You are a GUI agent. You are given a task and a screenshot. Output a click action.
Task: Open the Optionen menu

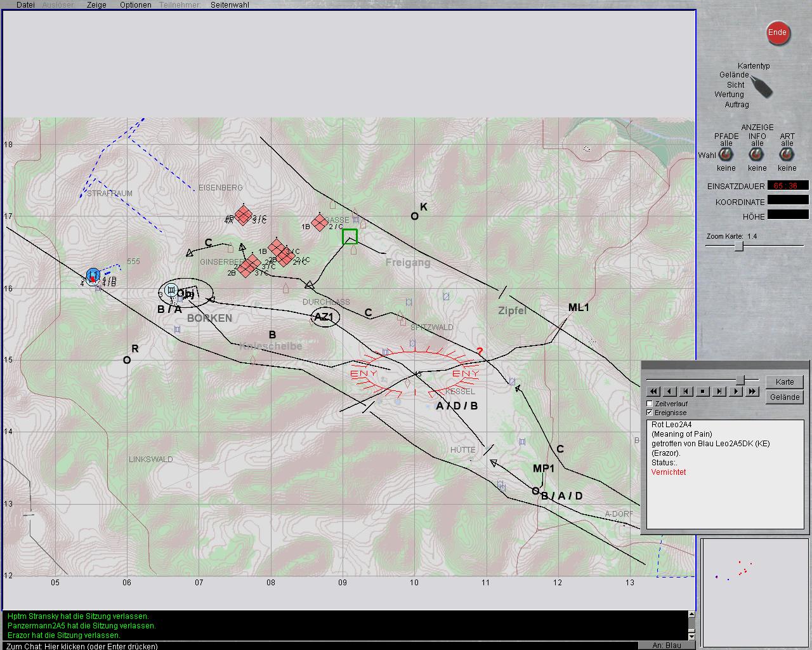[x=135, y=5]
